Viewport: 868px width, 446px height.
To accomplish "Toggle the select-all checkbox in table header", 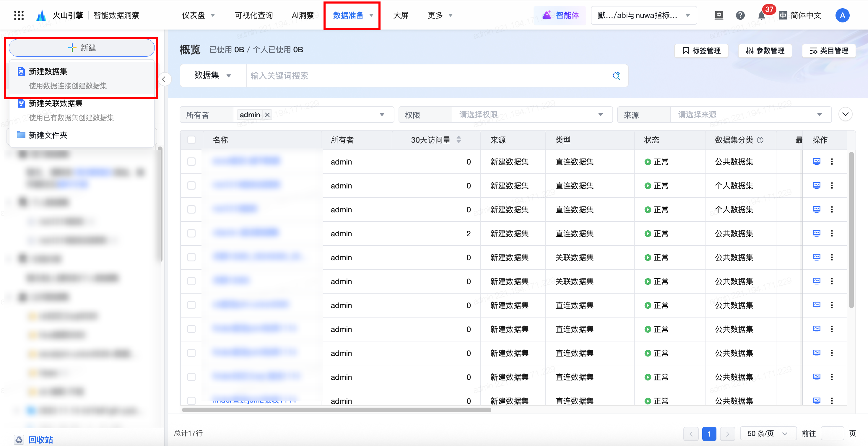I will click(191, 140).
